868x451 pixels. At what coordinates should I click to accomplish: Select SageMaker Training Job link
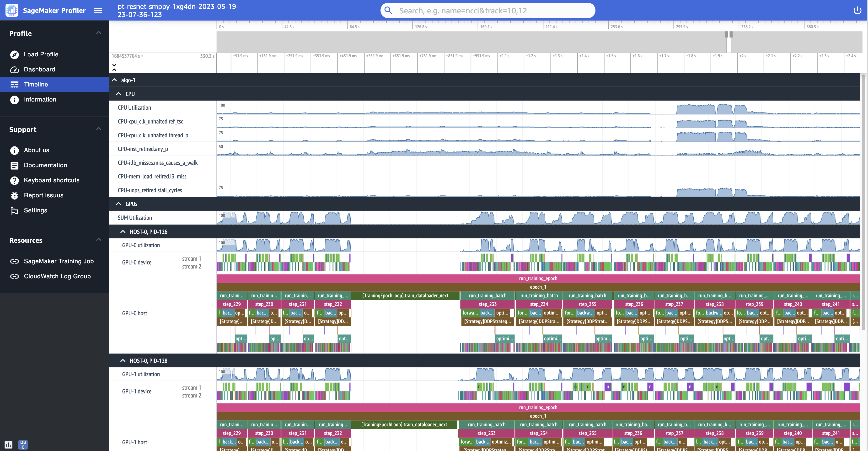(58, 261)
